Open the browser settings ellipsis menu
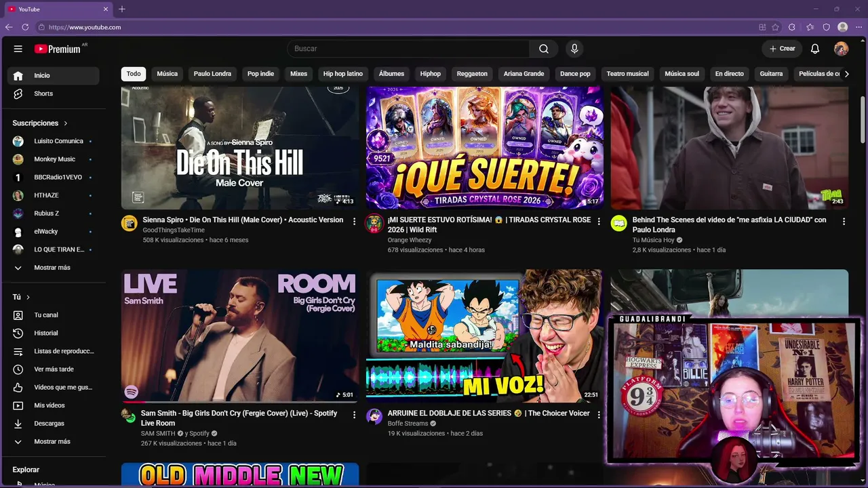The image size is (868, 488). pos(859,27)
